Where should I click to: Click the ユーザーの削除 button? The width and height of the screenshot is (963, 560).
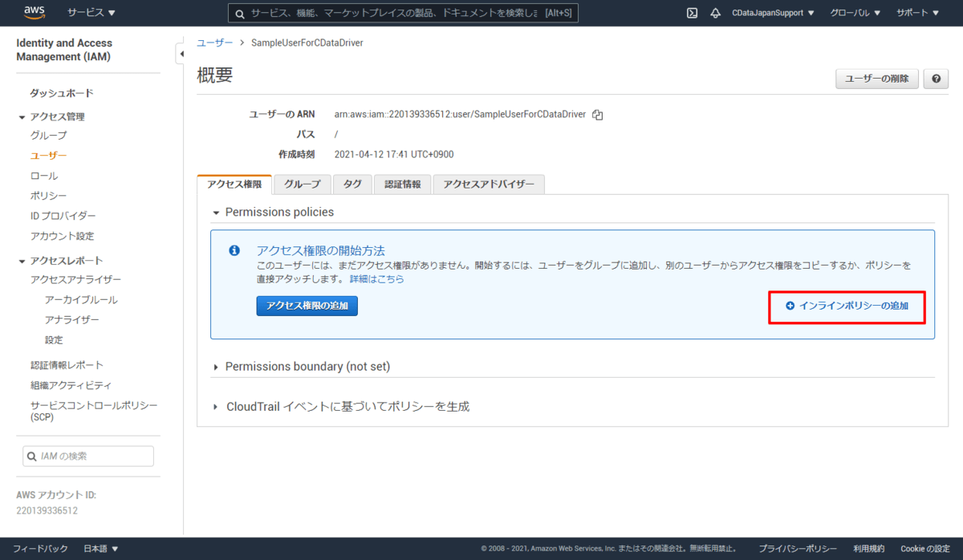(x=877, y=79)
